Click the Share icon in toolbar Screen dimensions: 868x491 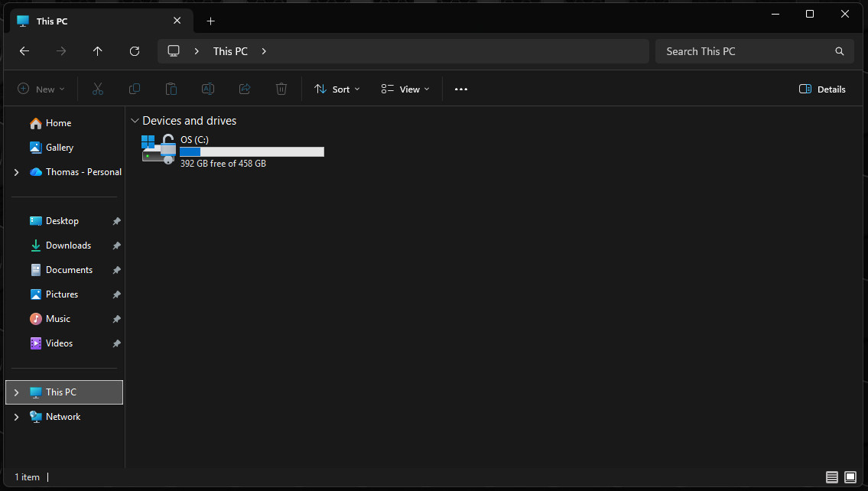245,89
